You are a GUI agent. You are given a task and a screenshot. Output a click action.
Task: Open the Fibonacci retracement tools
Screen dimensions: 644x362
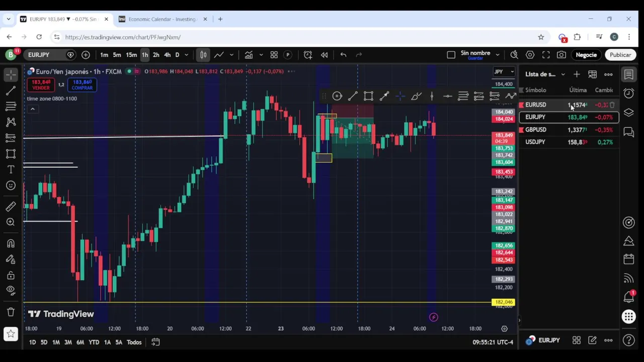11,106
